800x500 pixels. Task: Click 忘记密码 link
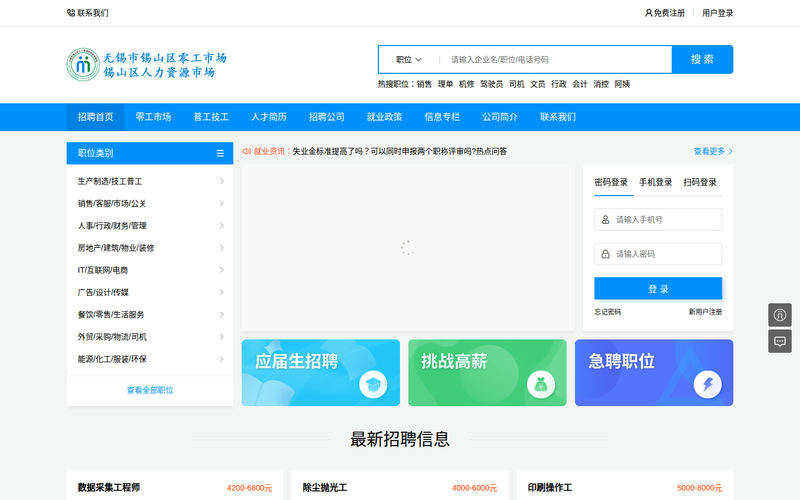coord(607,312)
